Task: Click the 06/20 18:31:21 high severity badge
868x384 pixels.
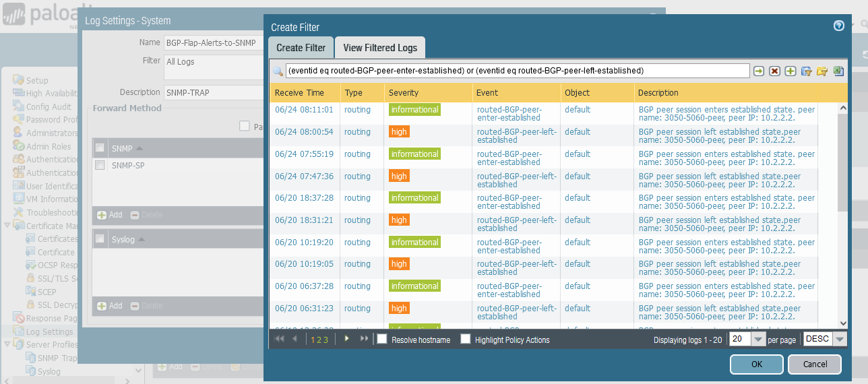Action: [399, 220]
